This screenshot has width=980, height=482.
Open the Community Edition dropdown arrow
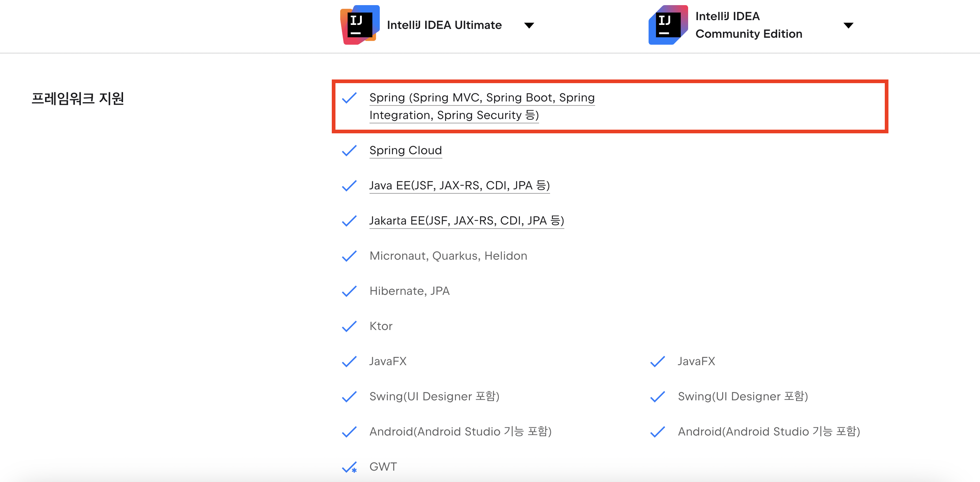[x=848, y=26]
